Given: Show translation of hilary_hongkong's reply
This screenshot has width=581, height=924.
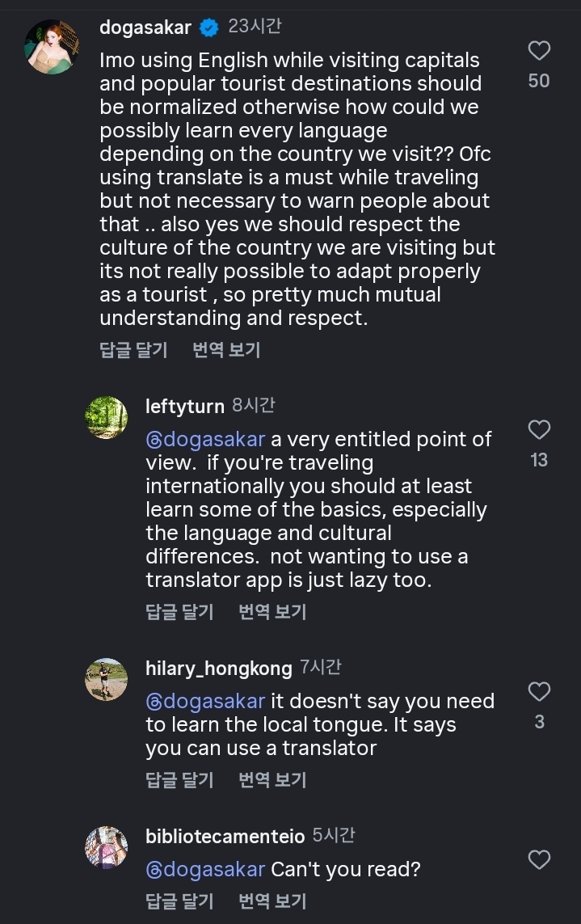Looking at the screenshot, I should click(272, 780).
